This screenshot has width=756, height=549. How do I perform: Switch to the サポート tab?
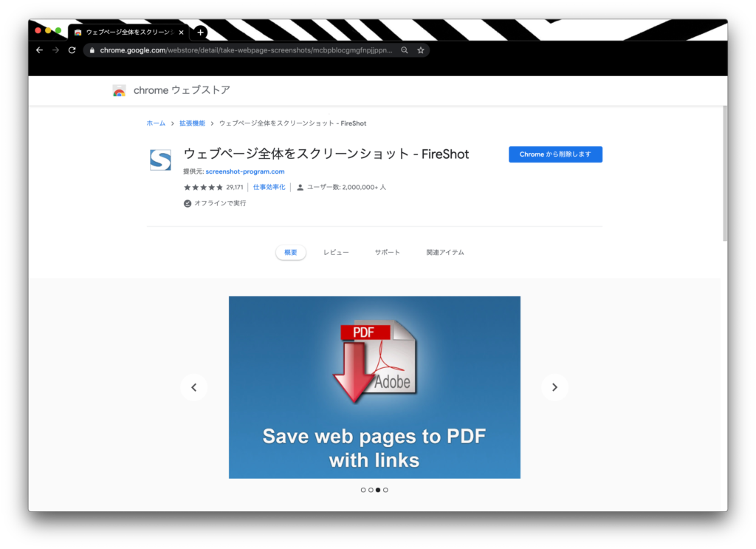(x=388, y=252)
